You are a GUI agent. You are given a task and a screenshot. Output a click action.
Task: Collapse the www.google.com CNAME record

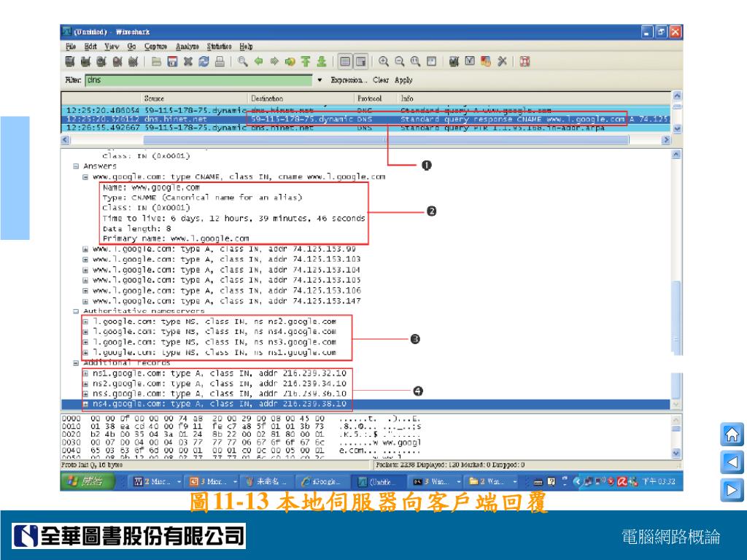click(85, 176)
